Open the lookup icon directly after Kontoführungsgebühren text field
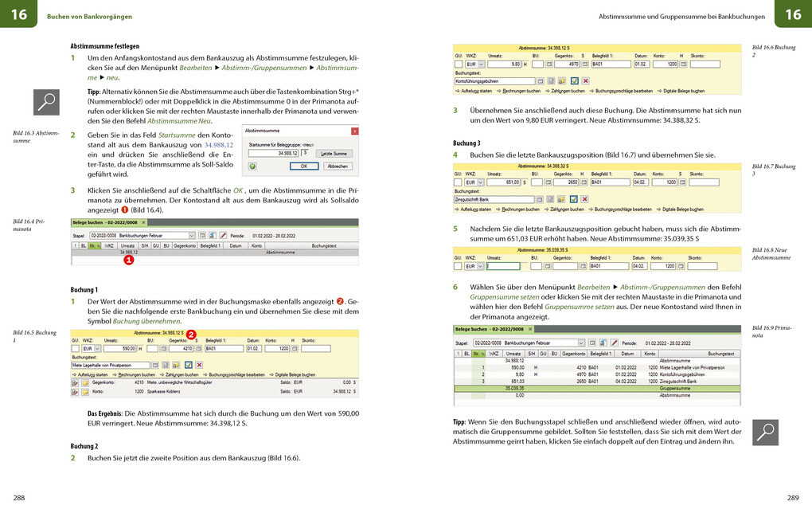This screenshot has height=513, width=812. pos(541,81)
